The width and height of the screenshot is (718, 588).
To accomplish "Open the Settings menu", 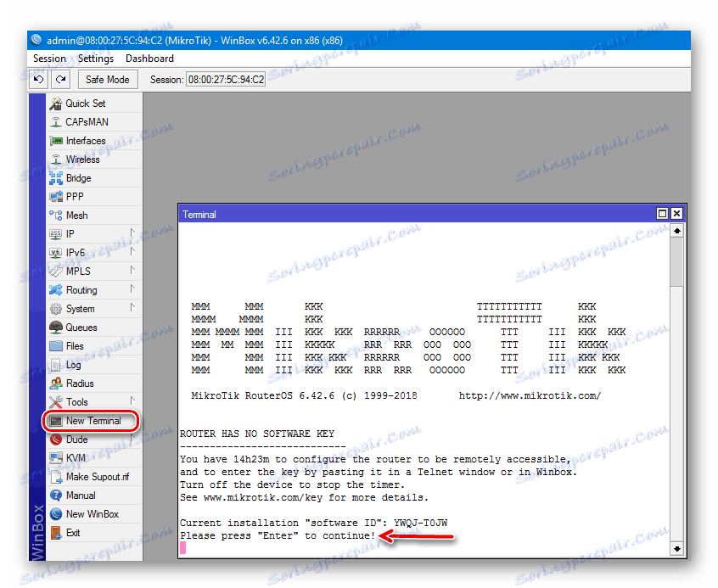I will click(x=96, y=59).
